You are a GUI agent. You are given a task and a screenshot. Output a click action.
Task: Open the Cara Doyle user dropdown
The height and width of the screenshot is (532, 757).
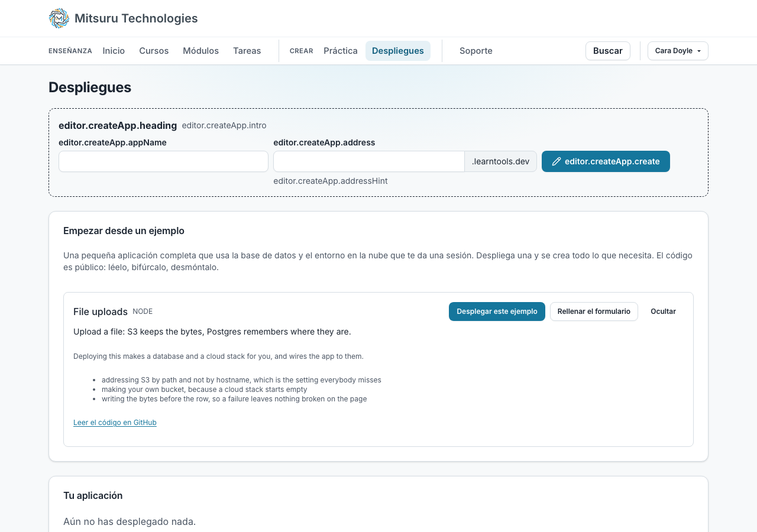[678, 51]
